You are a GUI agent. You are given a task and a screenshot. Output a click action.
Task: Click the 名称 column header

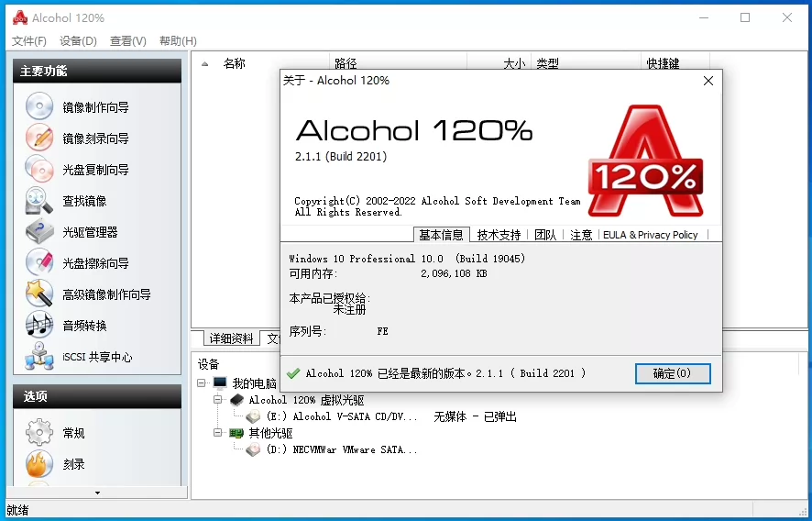point(234,64)
